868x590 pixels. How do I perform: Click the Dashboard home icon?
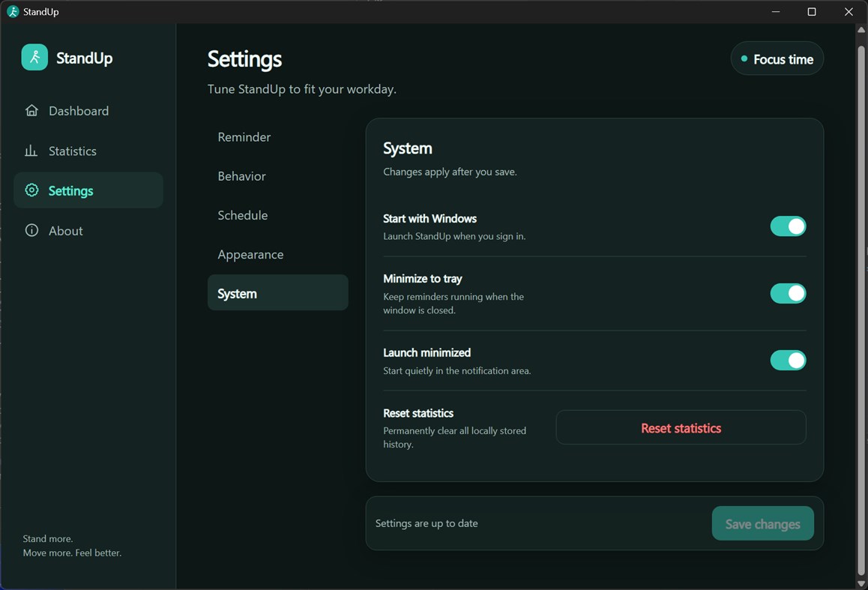tap(31, 111)
